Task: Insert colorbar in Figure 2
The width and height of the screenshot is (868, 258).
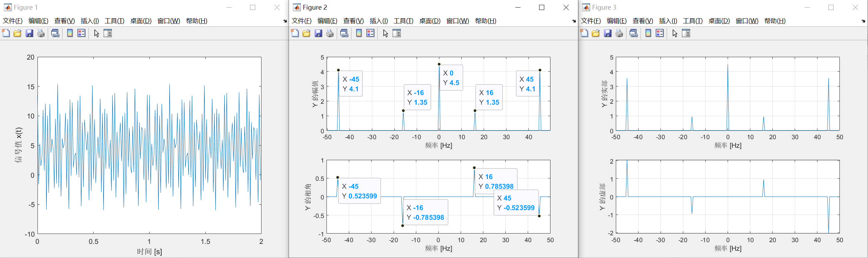Action: [x=359, y=33]
